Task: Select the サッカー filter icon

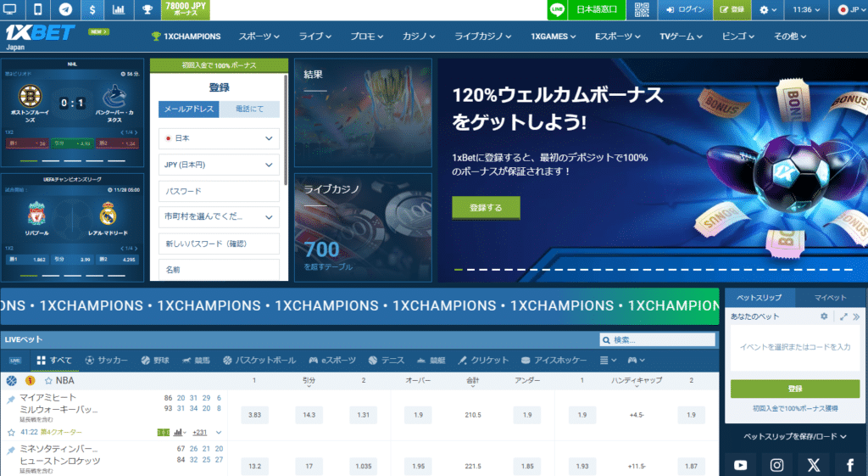Action: pyautogui.click(x=89, y=361)
